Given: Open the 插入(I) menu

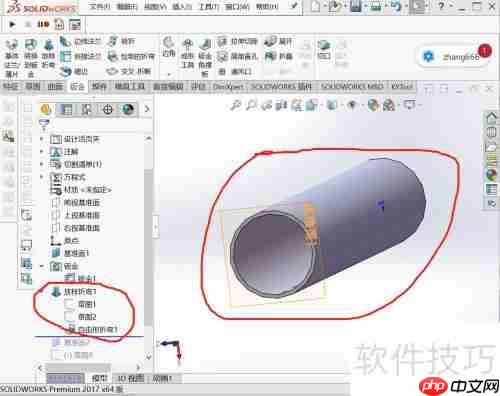Looking at the screenshot, I should point(182,6).
